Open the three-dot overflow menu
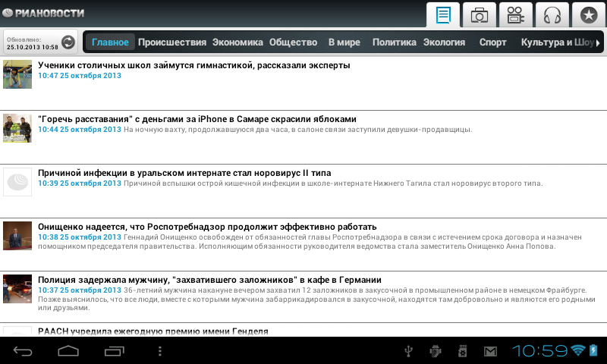Viewport: 607px width, 364px height. click(x=159, y=350)
